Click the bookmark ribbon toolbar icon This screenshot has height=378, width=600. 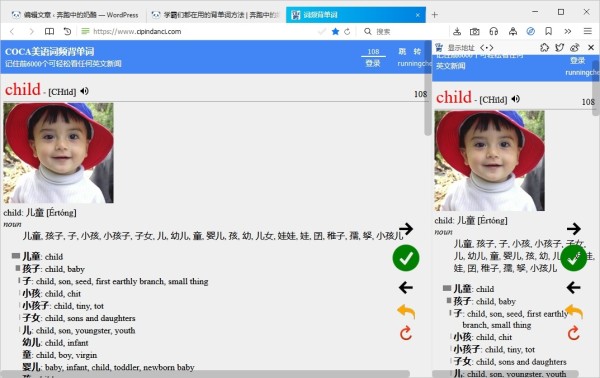pyautogui.click(x=548, y=31)
